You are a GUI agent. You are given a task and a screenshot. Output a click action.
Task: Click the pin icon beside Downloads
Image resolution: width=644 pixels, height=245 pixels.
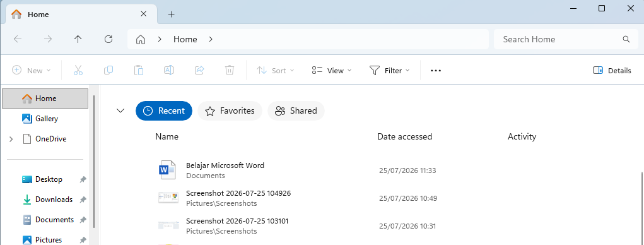pos(83,200)
